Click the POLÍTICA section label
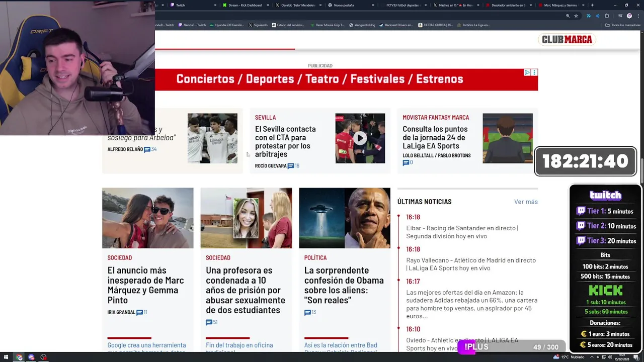644x362 pixels. 315,257
